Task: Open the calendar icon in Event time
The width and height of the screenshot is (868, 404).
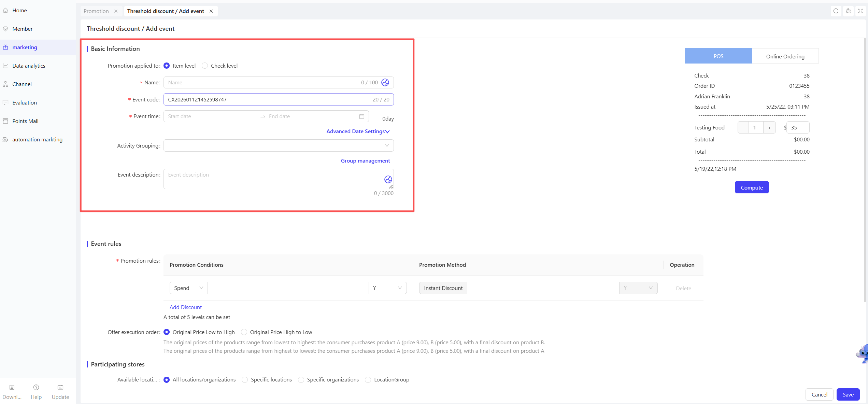Action: 362,116
